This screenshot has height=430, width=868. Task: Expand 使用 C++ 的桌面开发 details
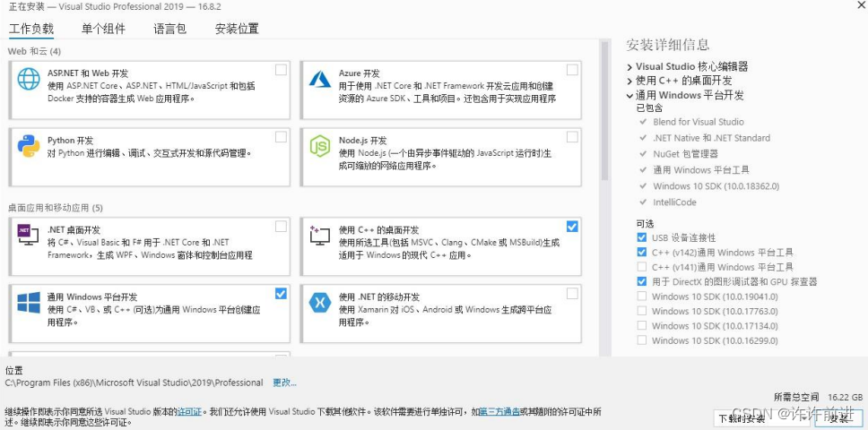click(x=630, y=82)
